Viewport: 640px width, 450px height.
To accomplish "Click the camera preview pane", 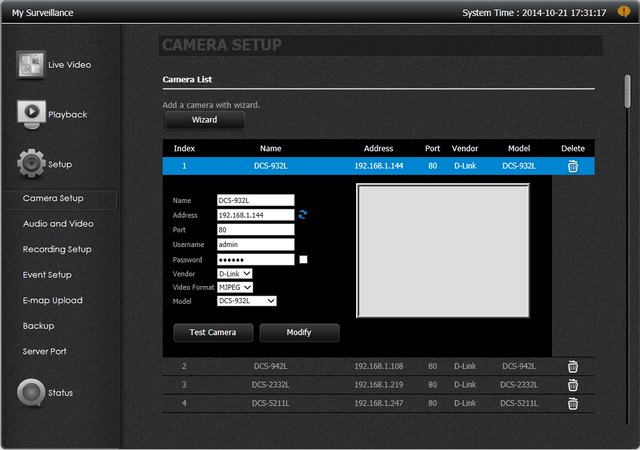I will pos(443,251).
